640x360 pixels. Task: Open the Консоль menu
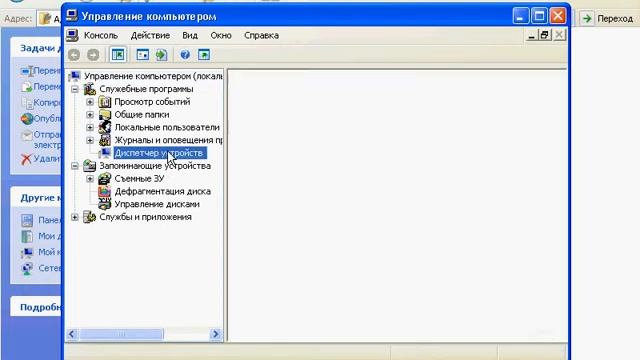point(101,36)
